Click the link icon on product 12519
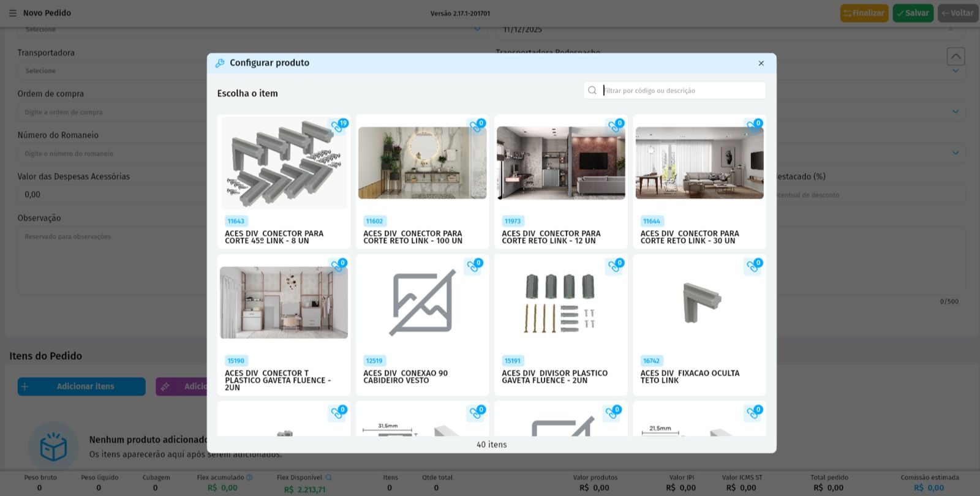Image resolution: width=980 pixels, height=496 pixels. click(473, 266)
